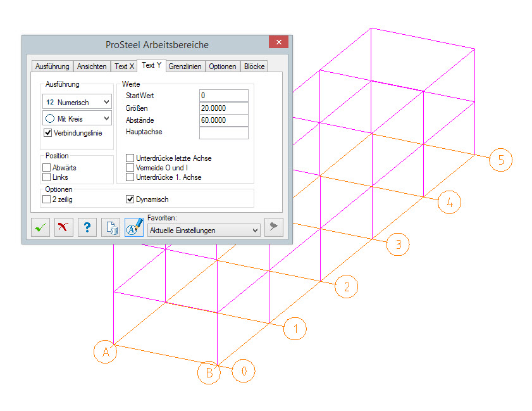This screenshot has height=411, width=532.
Task: Select axis bubble 3 in the drawing
Action: point(398,244)
